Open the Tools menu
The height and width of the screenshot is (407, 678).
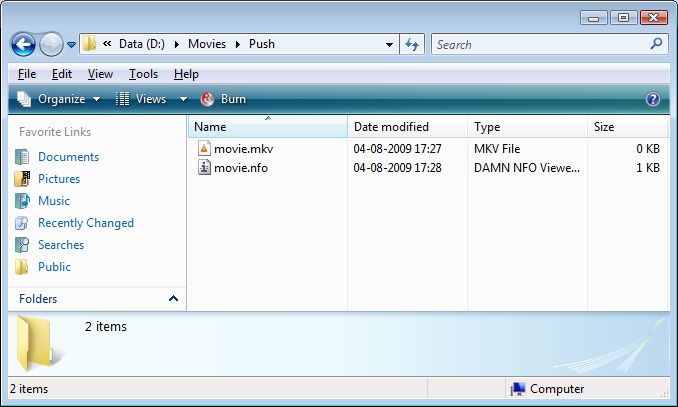(x=143, y=74)
